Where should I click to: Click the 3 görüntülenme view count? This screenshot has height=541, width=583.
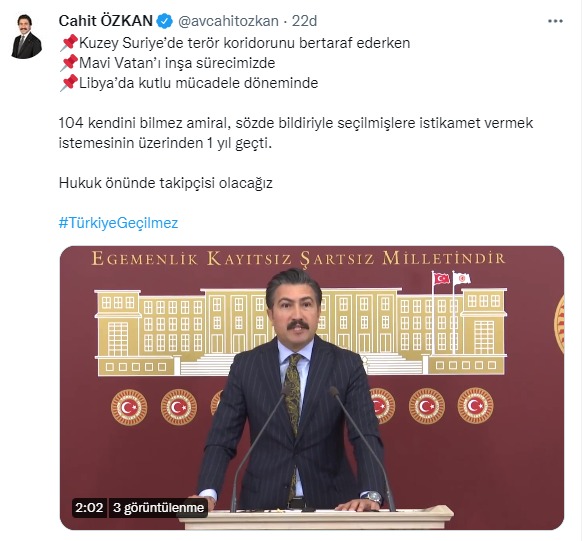pyautogui.click(x=158, y=508)
